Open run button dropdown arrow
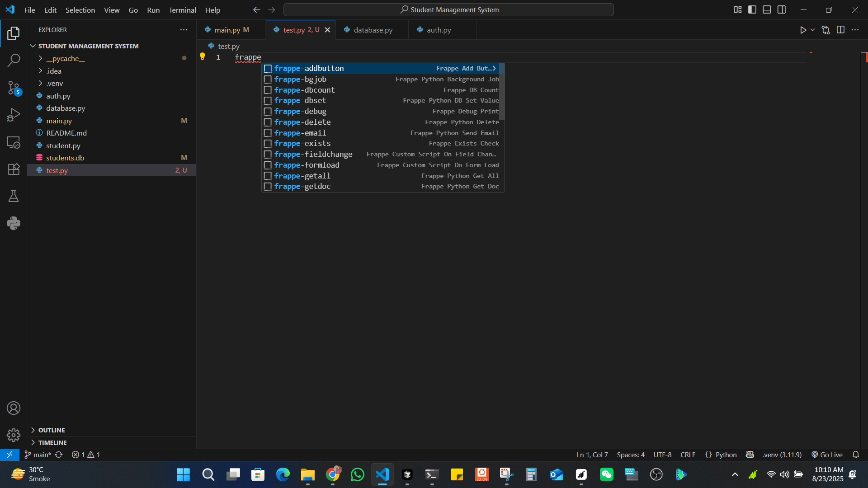This screenshot has height=488, width=868. [812, 30]
